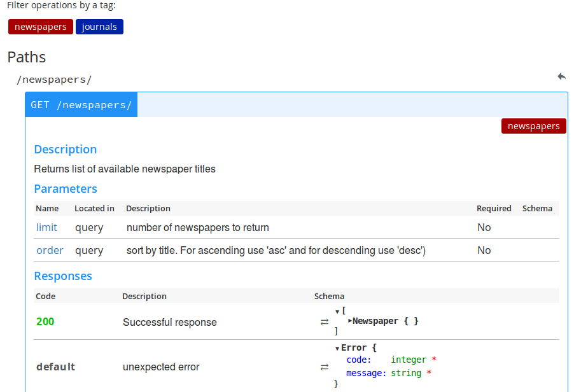Image resolution: width=574 pixels, height=392 pixels.
Task: Click the 'sort by title' order description
Action: click(x=276, y=250)
